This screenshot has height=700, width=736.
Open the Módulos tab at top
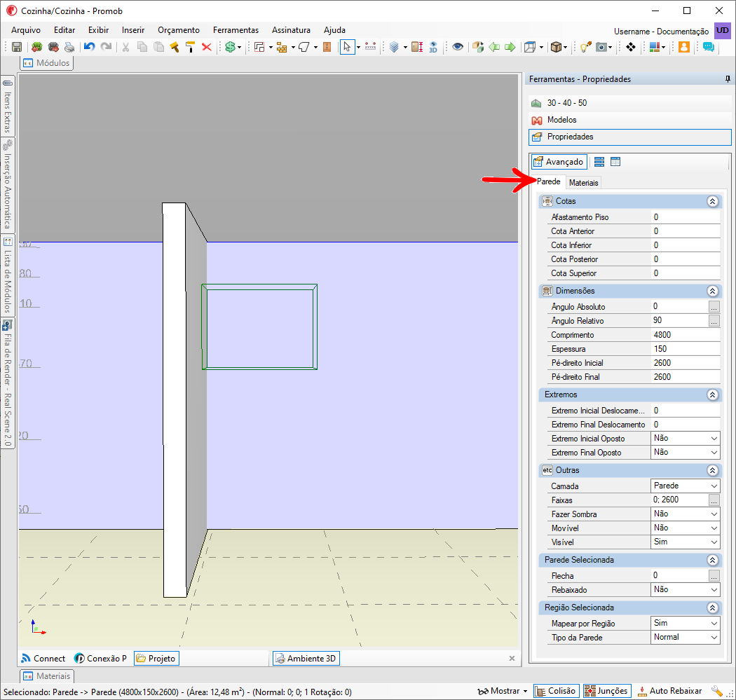(x=47, y=63)
